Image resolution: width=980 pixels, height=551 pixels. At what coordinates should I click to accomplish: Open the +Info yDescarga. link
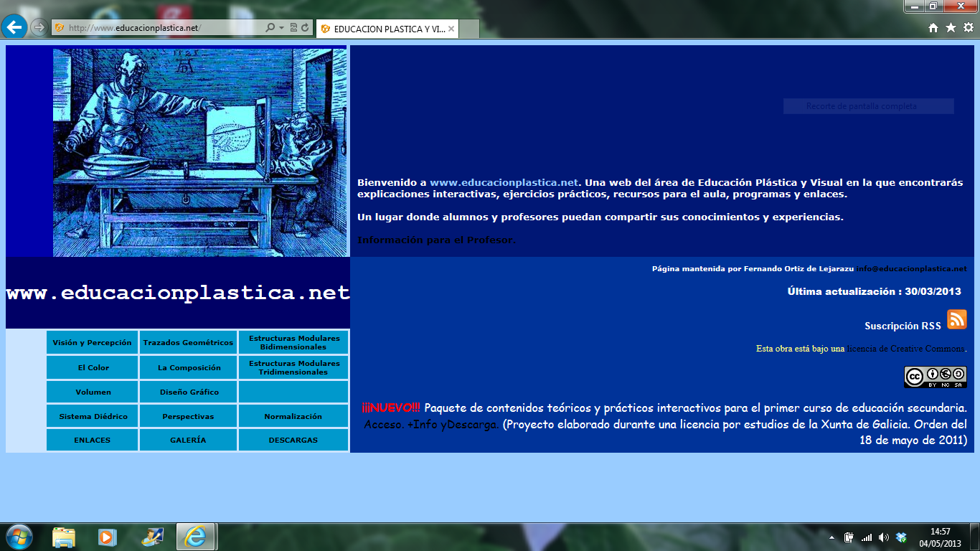[x=453, y=424]
